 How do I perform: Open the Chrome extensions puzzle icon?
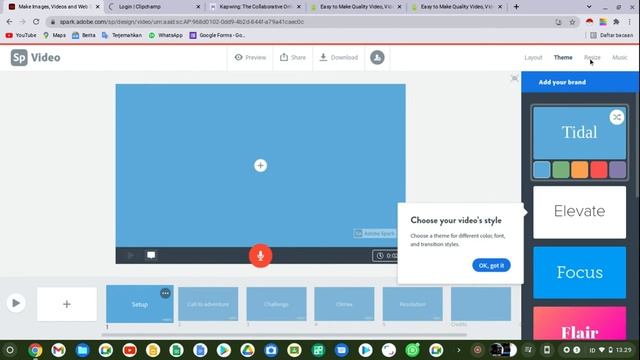[616, 22]
